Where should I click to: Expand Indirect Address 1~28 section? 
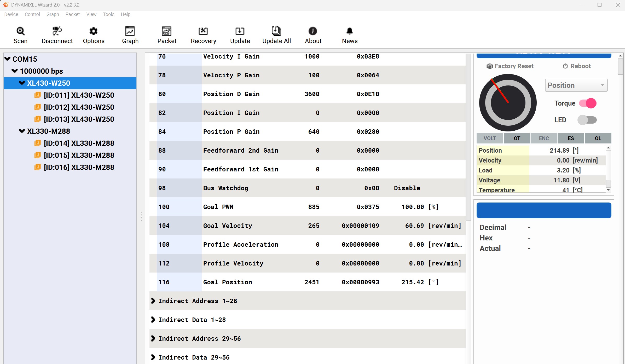[153, 301]
